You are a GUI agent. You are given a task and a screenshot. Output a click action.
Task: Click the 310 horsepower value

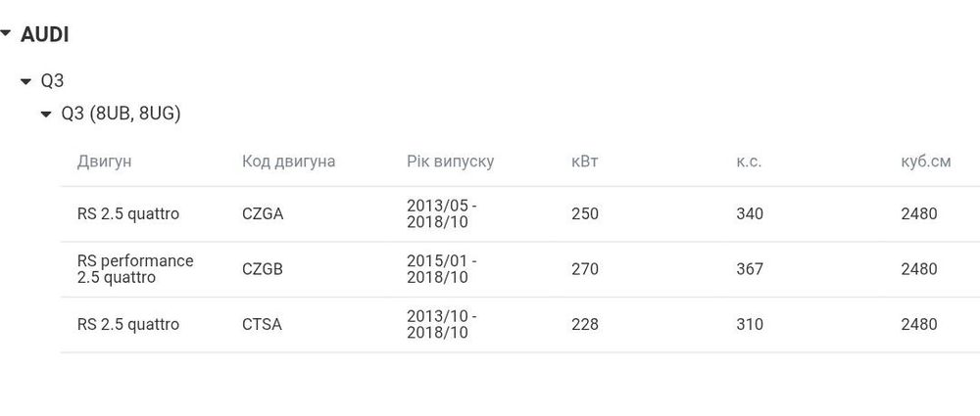point(749,324)
